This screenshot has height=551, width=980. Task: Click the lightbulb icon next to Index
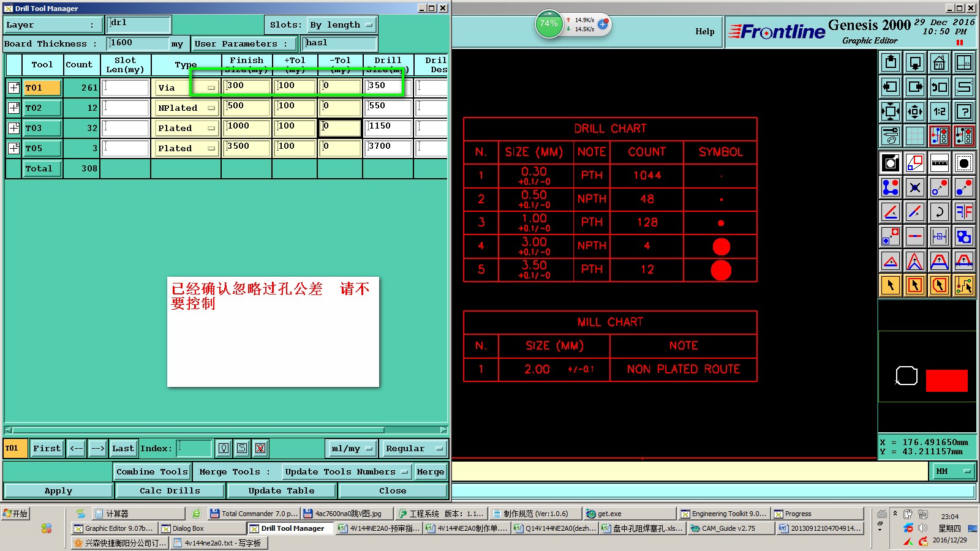(x=224, y=448)
